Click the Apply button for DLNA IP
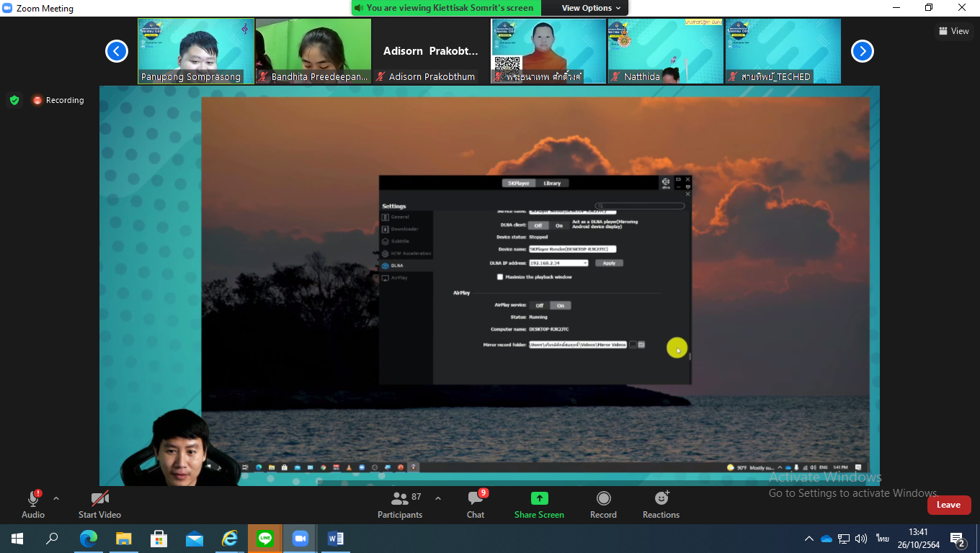The height and width of the screenshot is (553, 980). 609,263
